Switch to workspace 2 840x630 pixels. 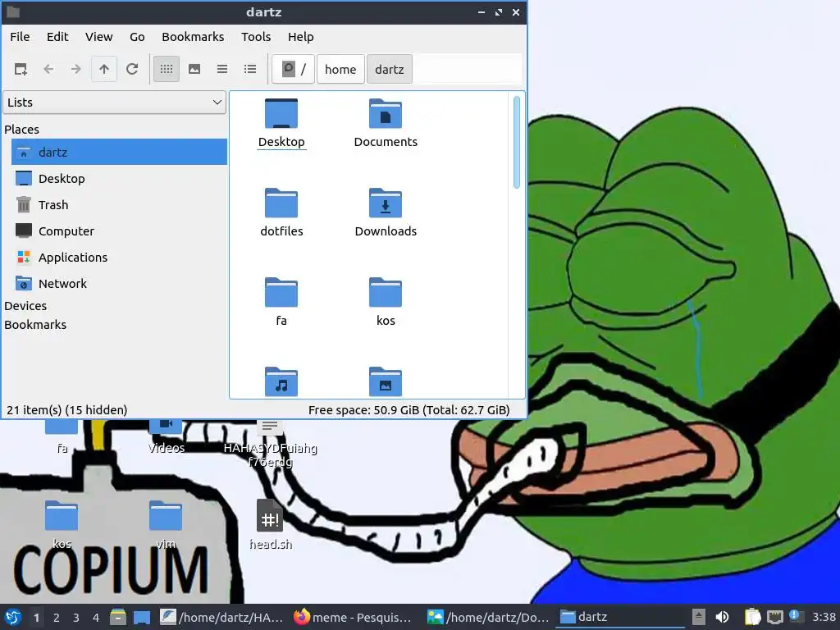pos(57,618)
